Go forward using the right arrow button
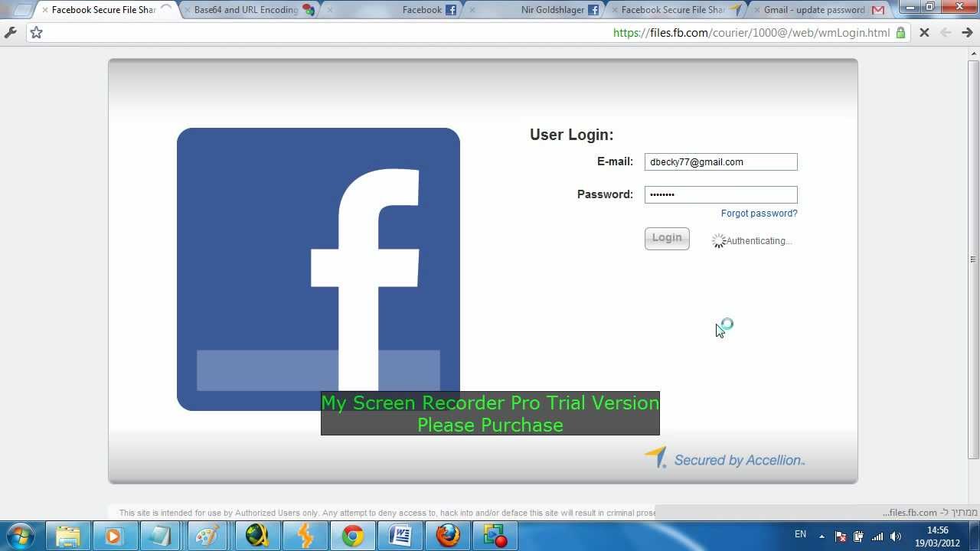 pyautogui.click(x=967, y=33)
